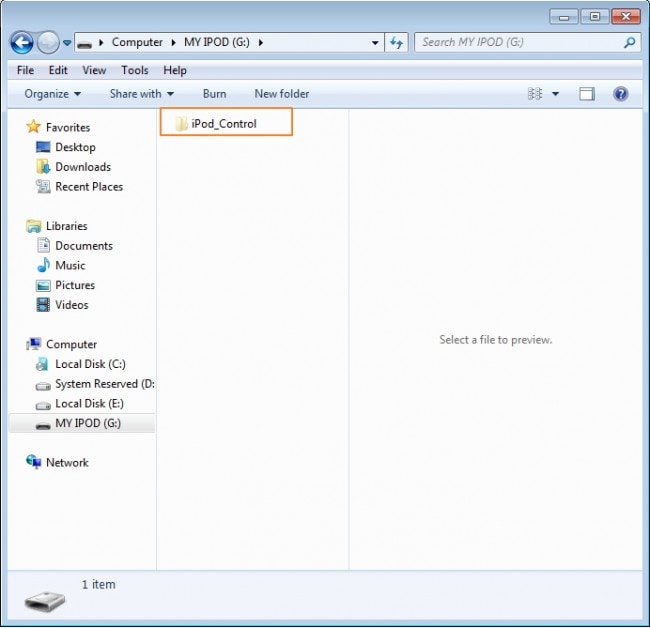Click the Search MY IPOD (G:) field
Image resolution: width=650 pixels, height=628 pixels.
point(527,42)
